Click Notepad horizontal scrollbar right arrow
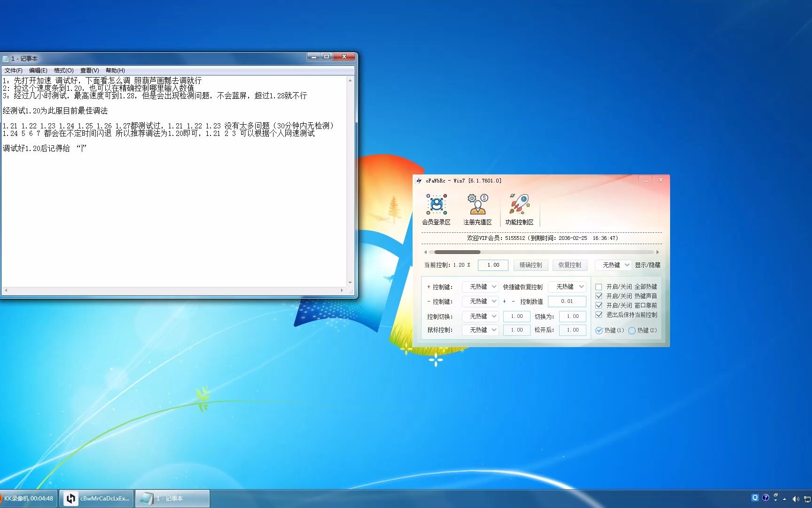Screen dimensions: 812x508 pyautogui.click(x=342, y=291)
